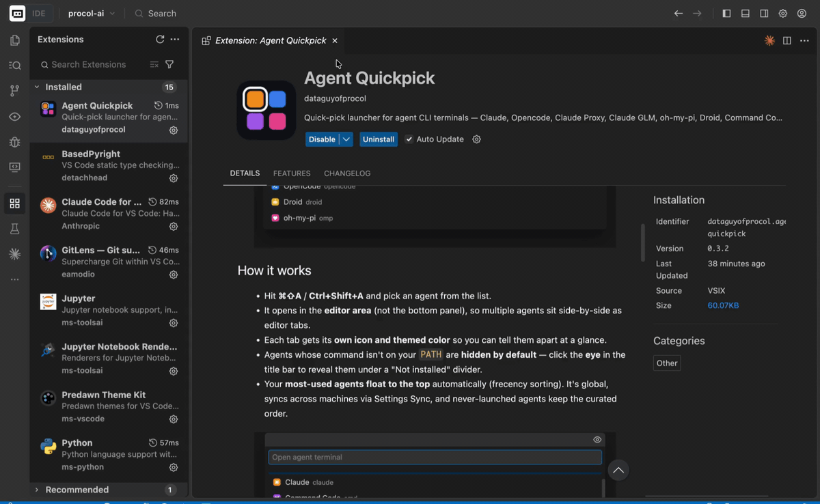The image size is (820, 504).
Task: Open BasedPyright manage gear
Action: (174, 178)
